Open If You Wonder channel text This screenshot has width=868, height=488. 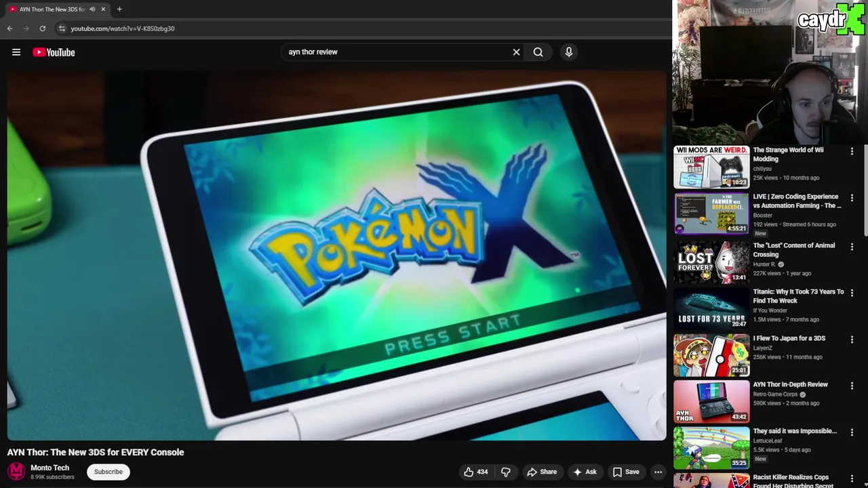click(x=770, y=310)
